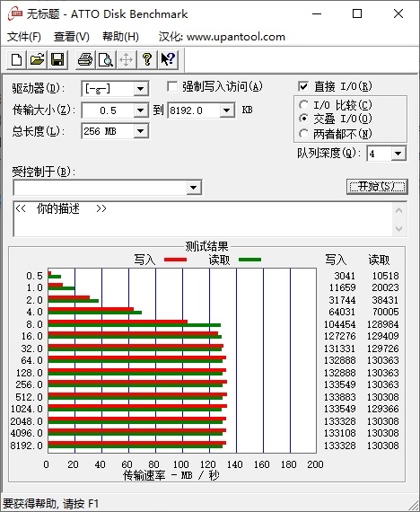The height and width of the screenshot is (512, 420).
Task: Activate context help arrow-question icon
Action: point(168,60)
